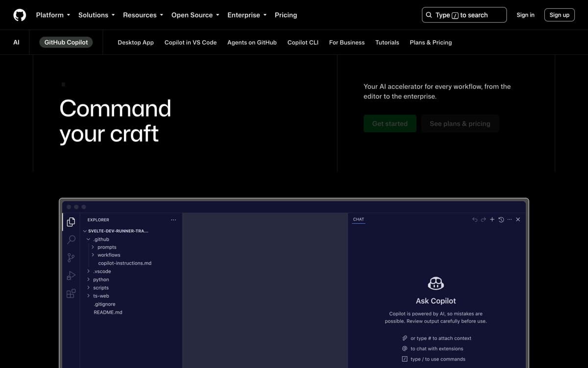Open the Chat panel more options ellipsis

point(510,219)
